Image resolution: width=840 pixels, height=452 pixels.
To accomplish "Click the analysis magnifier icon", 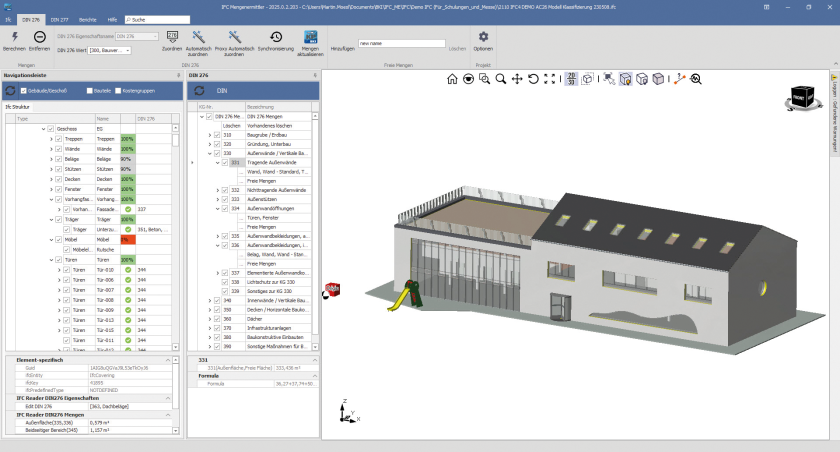I will point(696,79).
